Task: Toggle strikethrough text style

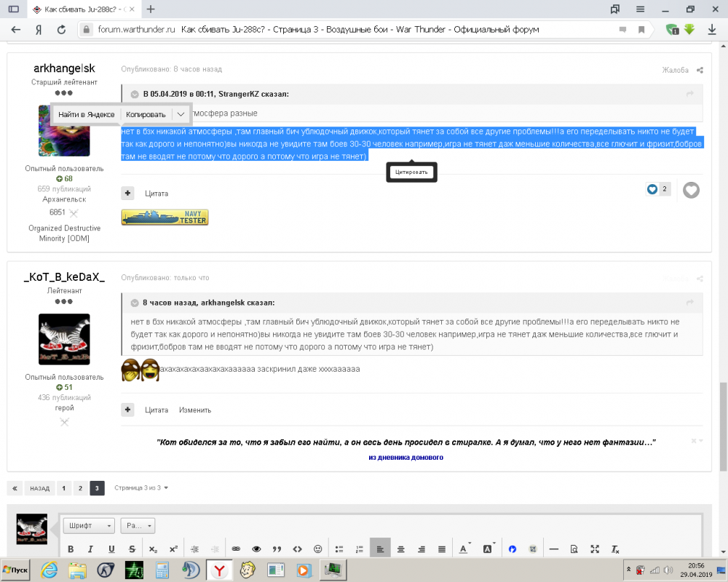Action: point(130,549)
